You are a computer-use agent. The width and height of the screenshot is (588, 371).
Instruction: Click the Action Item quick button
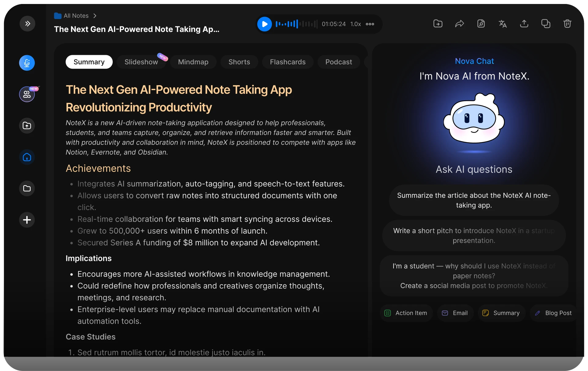(406, 313)
